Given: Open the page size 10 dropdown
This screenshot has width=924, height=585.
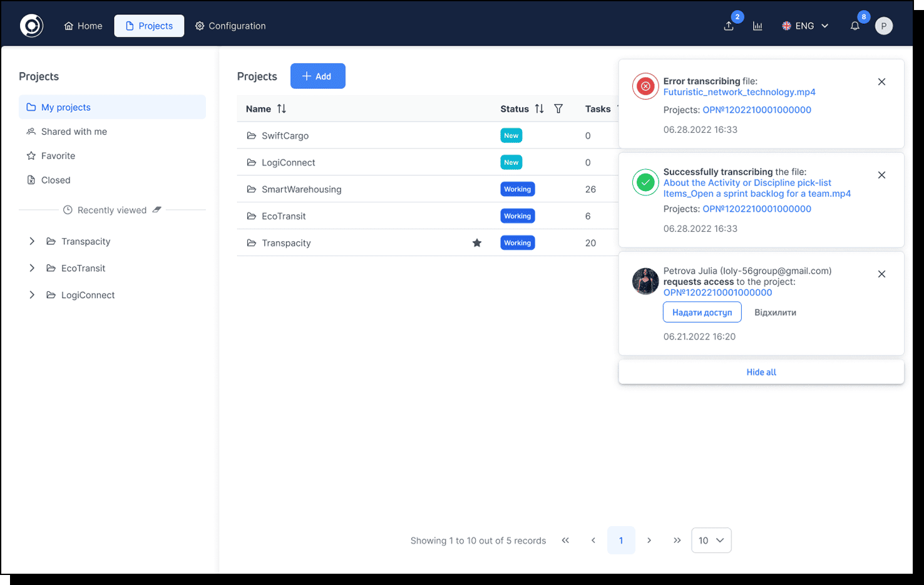Looking at the screenshot, I should click(x=711, y=541).
